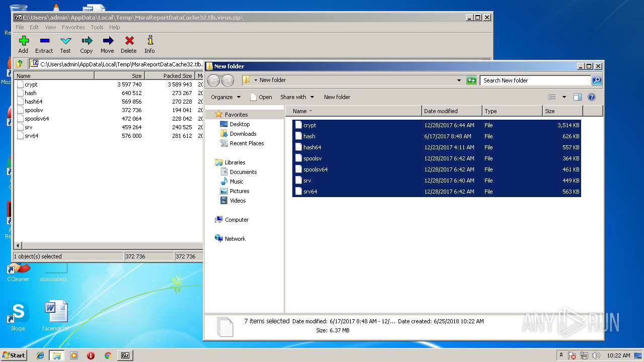Open Documents library
This screenshot has height=362, width=644.
point(238,172)
